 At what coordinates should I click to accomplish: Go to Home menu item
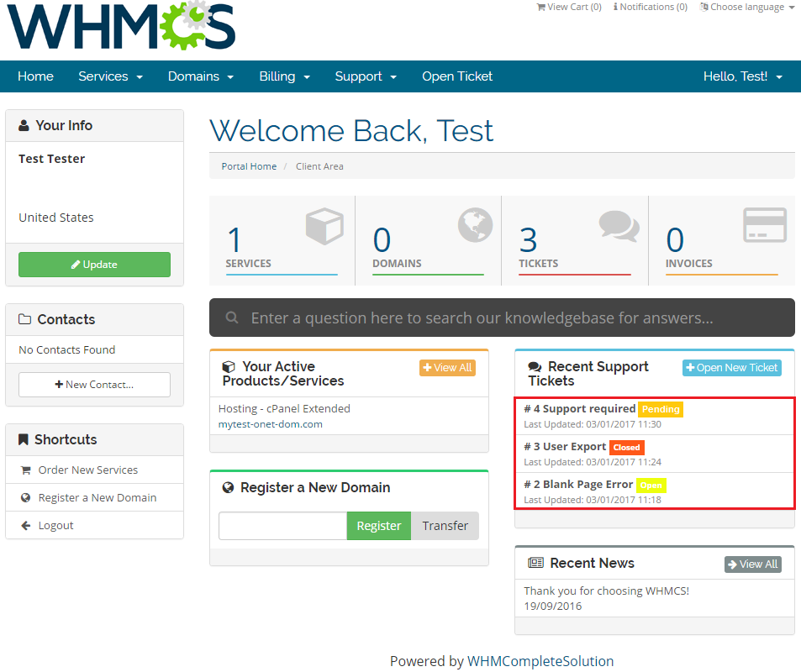tap(35, 76)
